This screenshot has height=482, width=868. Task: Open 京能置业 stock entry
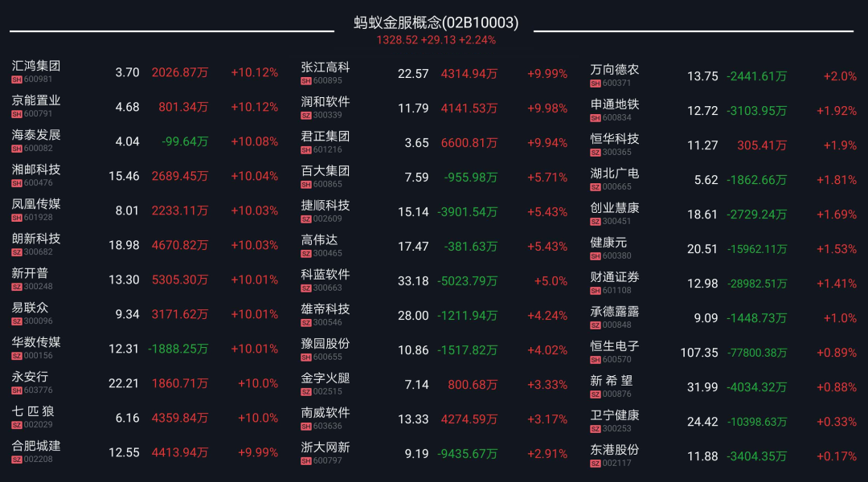[x=145, y=107]
